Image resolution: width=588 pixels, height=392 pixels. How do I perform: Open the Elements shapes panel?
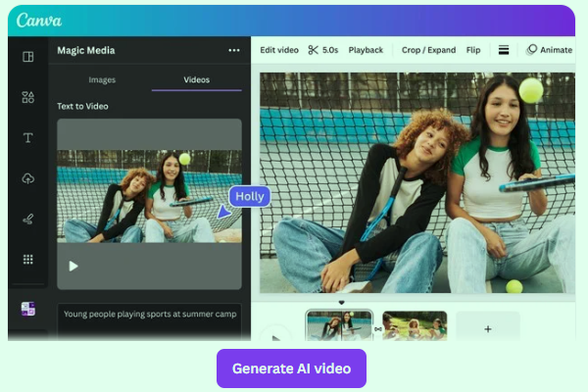[27, 97]
